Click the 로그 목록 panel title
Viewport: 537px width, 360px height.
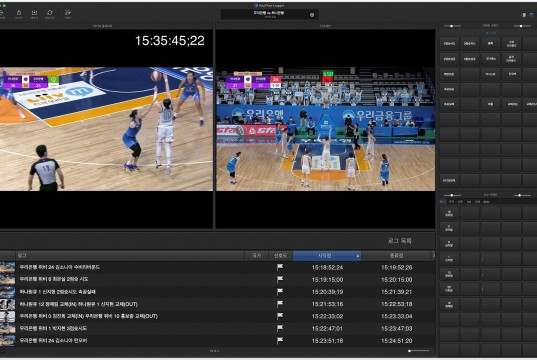tap(400, 241)
